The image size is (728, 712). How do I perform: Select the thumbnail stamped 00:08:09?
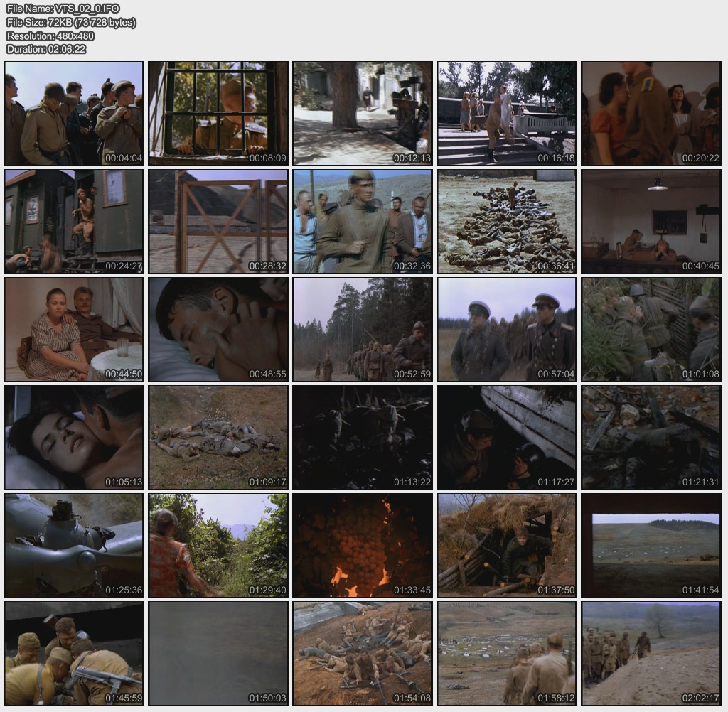point(218,113)
